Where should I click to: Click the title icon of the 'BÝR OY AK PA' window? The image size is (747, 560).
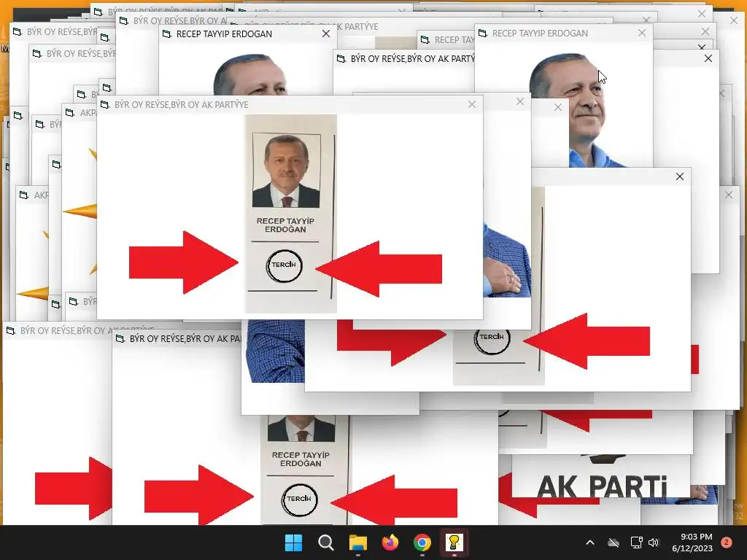[x=120, y=338]
